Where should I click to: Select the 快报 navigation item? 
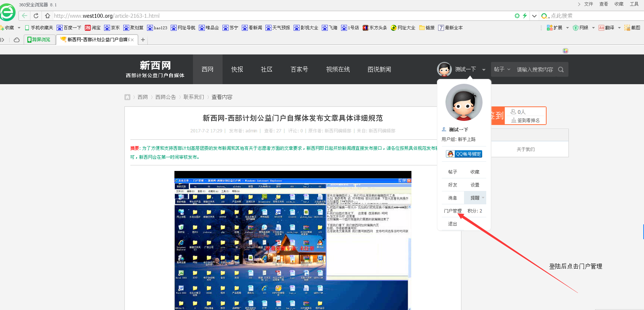point(237,69)
